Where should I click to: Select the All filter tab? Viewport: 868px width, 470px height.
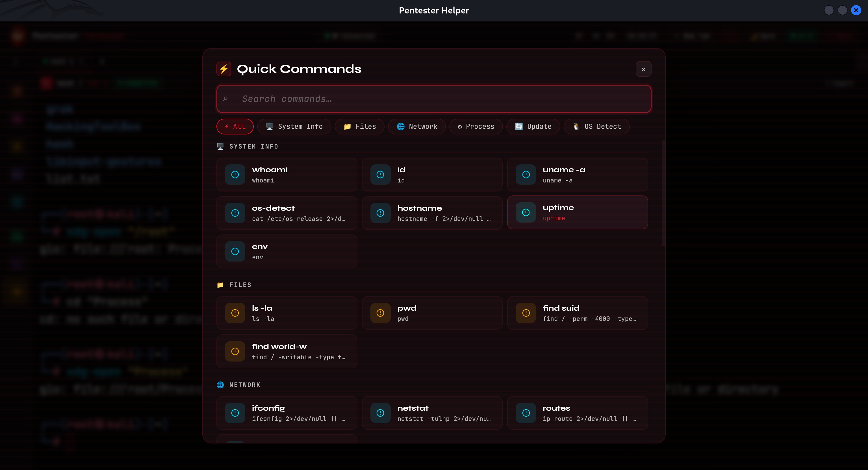pyautogui.click(x=235, y=126)
